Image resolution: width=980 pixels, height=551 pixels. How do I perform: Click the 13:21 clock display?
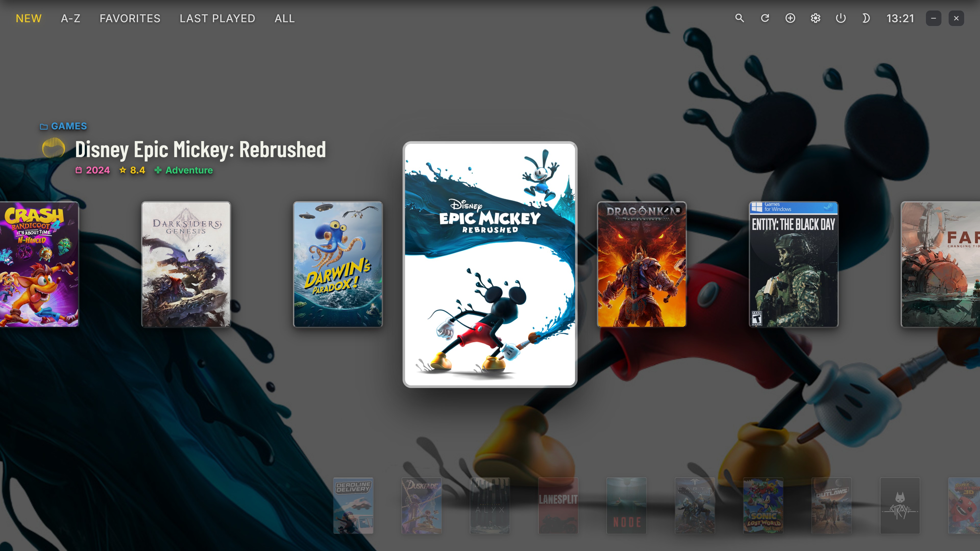pyautogui.click(x=900, y=18)
